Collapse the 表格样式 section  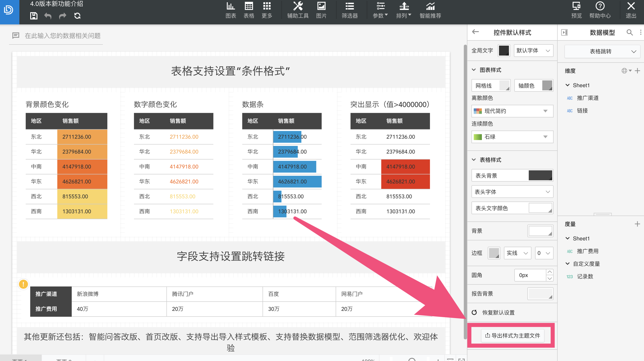click(x=474, y=160)
